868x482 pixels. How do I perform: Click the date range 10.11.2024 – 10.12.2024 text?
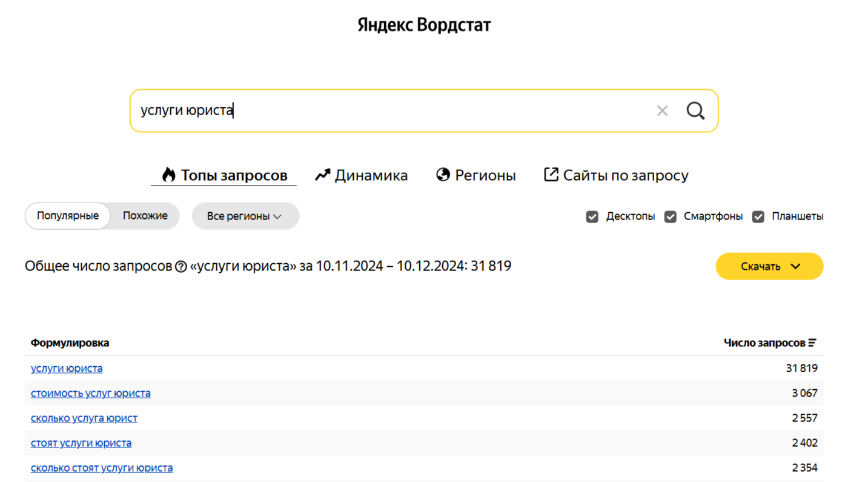pyautogui.click(x=391, y=266)
